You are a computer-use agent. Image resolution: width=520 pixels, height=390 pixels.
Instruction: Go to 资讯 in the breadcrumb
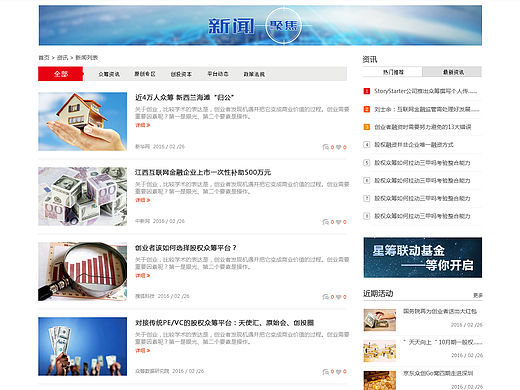click(x=62, y=58)
